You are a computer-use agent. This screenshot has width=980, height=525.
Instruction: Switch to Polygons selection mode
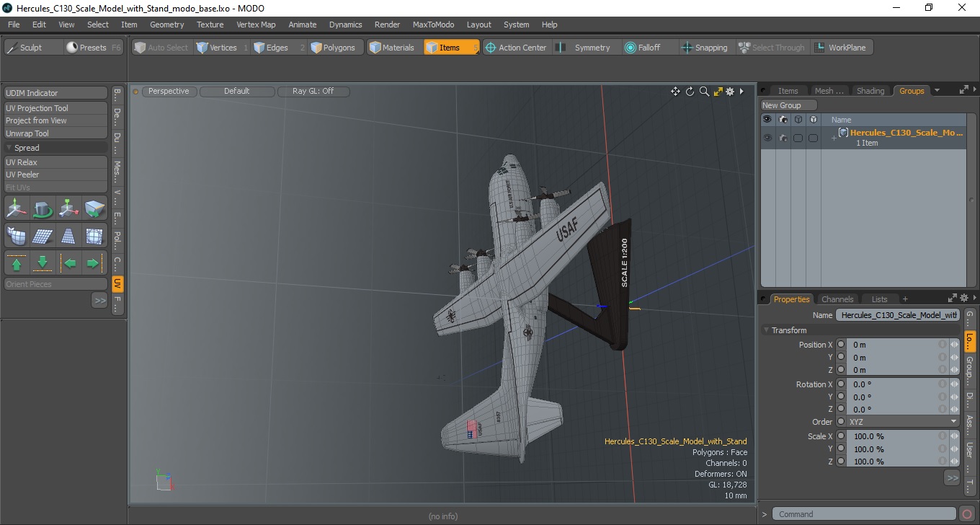pos(336,48)
